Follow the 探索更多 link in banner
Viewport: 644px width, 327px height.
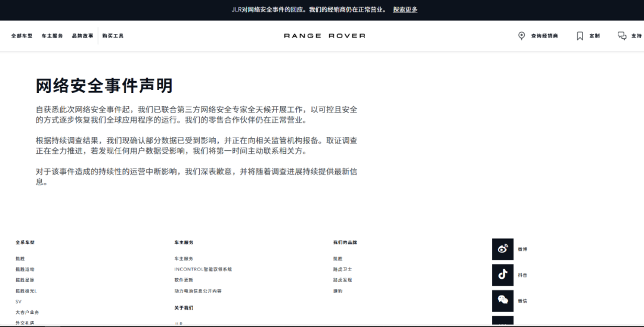pos(405,10)
